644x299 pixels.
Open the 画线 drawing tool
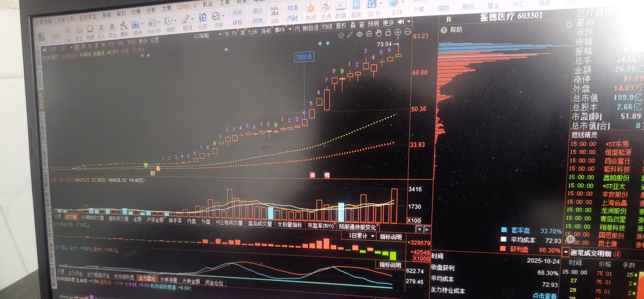coord(185,20)
